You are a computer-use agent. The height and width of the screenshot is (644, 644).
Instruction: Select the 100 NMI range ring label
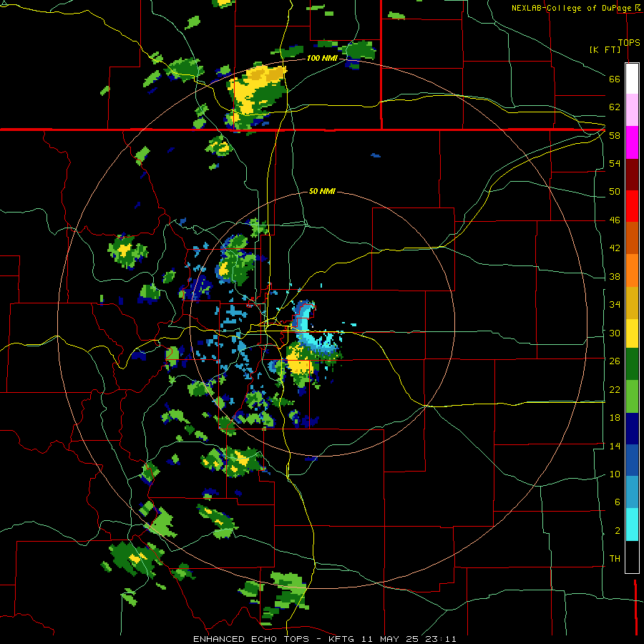pyautogui.click(x=322, y=59)
